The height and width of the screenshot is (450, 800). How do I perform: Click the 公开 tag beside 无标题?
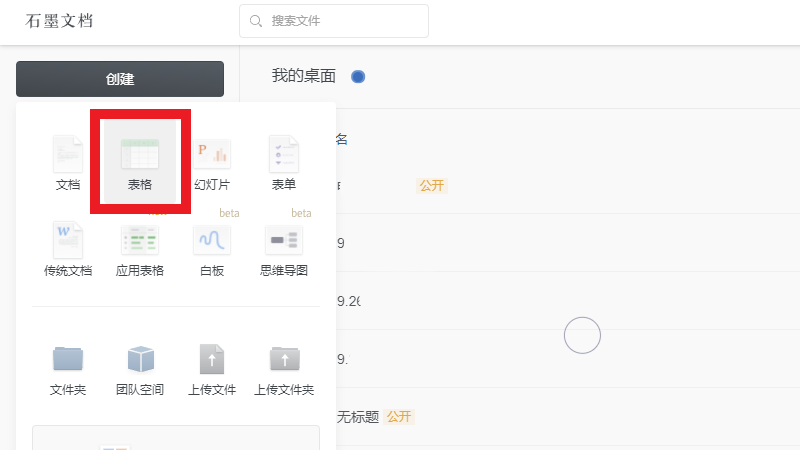pyautogui.click(x=399, y=417)
